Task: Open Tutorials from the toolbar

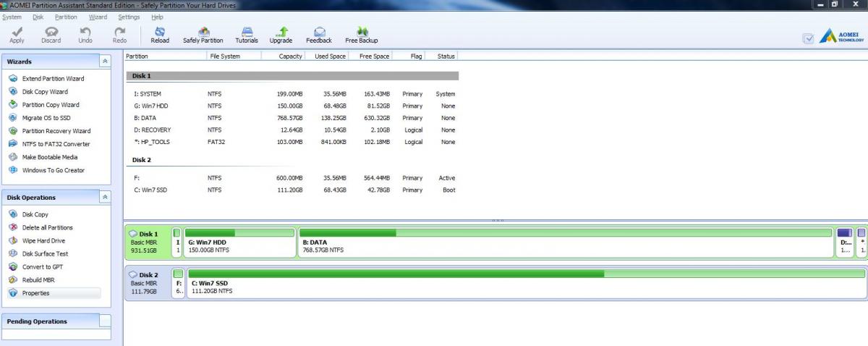Action: 247,35
